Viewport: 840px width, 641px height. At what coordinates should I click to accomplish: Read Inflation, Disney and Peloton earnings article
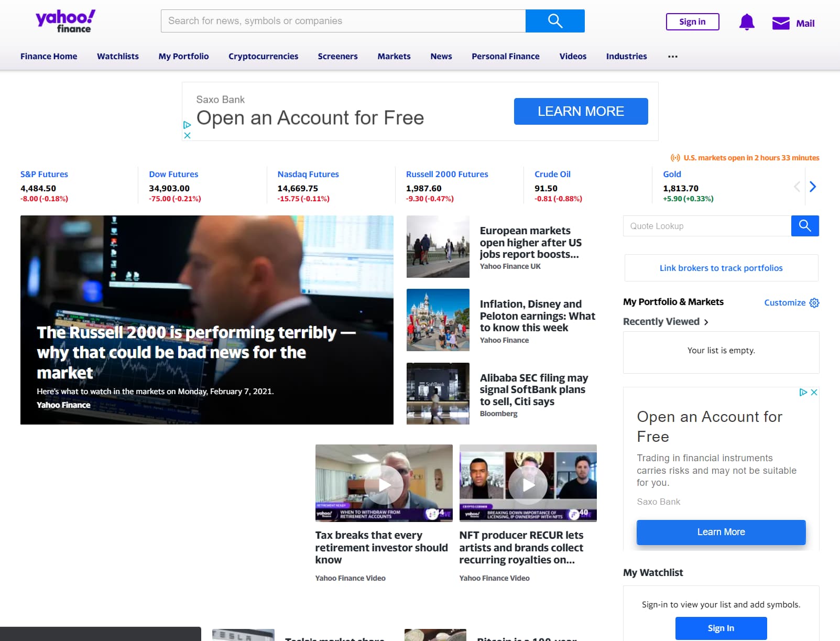tap(537, 316)
